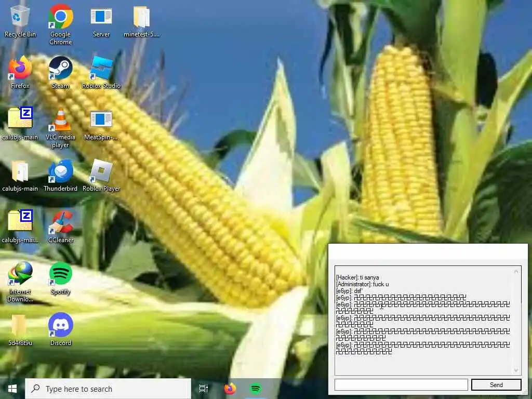Select the minetest-5 folder icon
Screen dimensions: 532x399
point(141,22)
